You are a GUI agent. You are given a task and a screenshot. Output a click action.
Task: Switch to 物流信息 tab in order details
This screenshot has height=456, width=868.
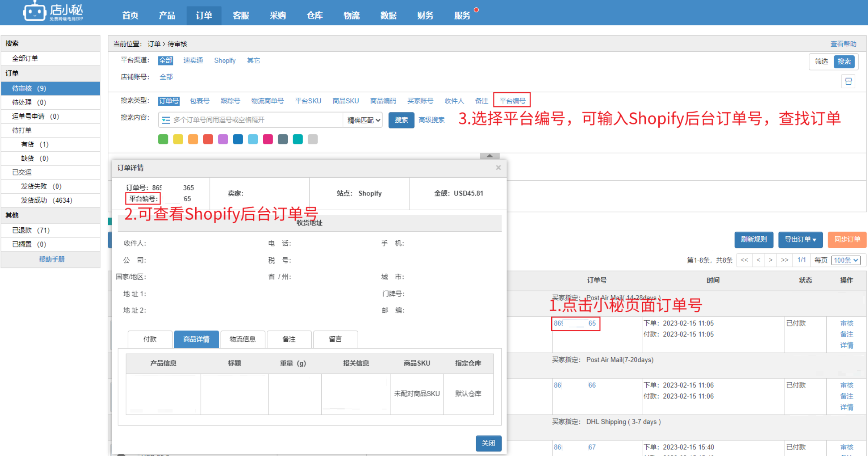pyautogui.click(x=243, y=339)
